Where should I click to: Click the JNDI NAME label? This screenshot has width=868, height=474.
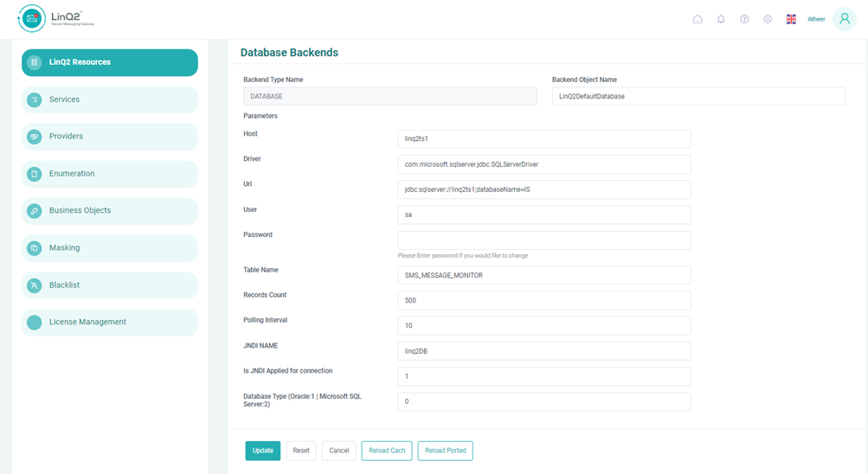click(x=260, y=346)
